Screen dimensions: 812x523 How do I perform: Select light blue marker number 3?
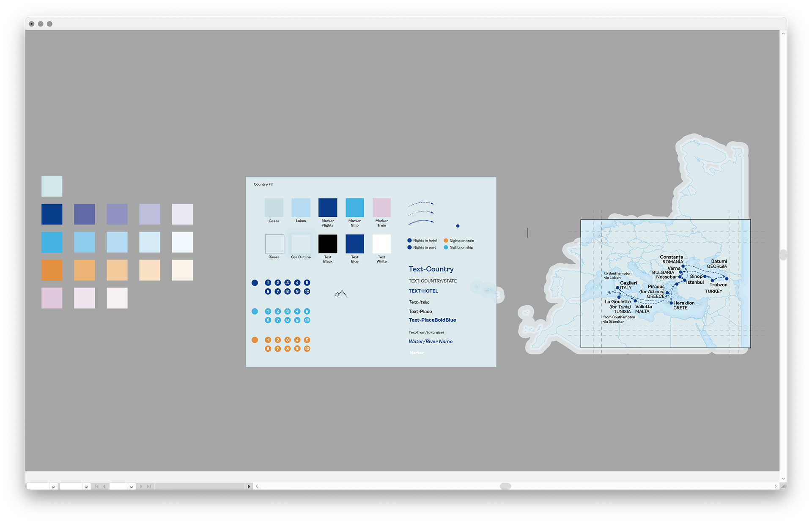[288, 311]
